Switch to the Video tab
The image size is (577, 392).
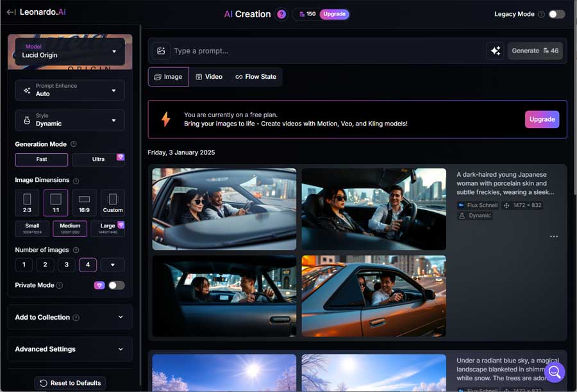click(209, 77)
